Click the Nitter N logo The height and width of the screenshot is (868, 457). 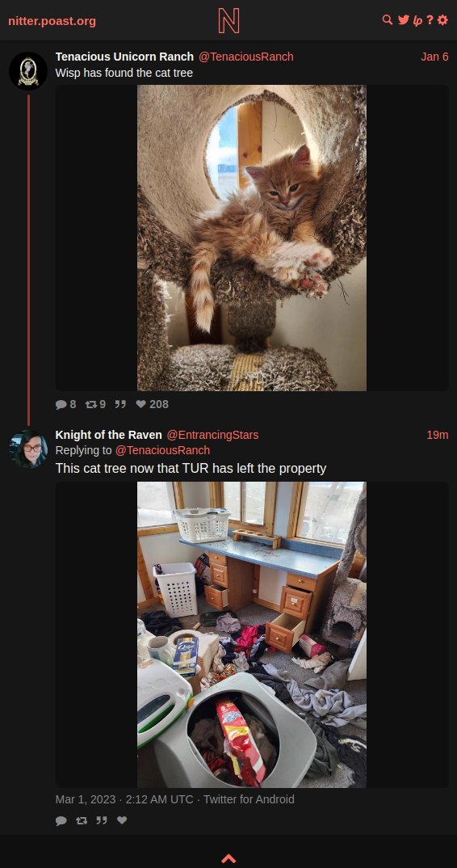click(x=228, y=20)
